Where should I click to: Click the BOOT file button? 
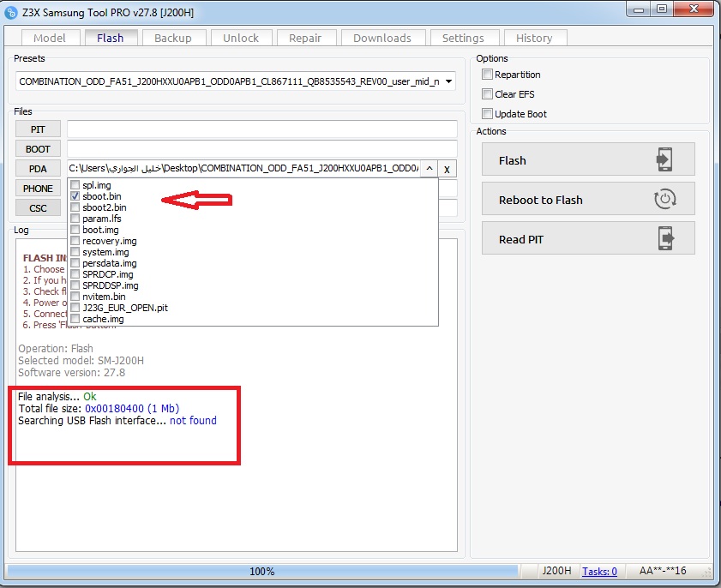(x=38, y=149)
